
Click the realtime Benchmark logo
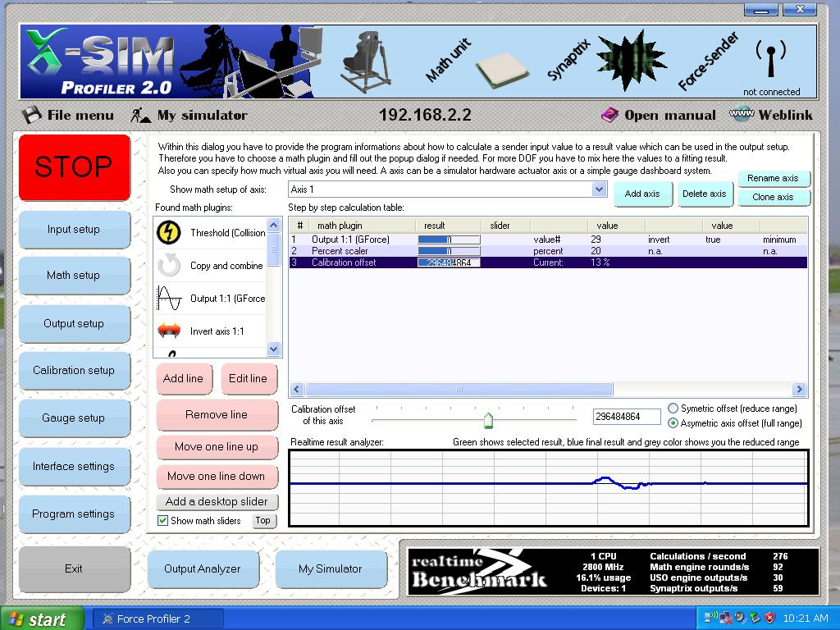[478, 572]
